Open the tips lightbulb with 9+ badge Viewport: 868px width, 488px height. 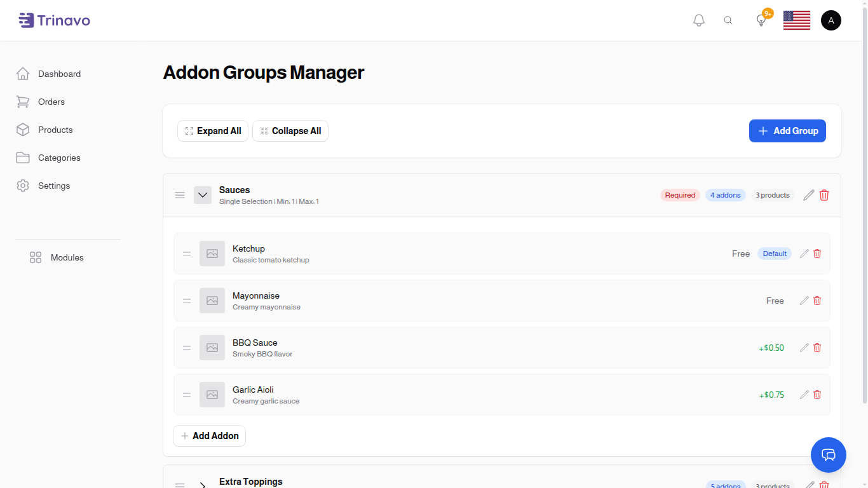point(761,20)
